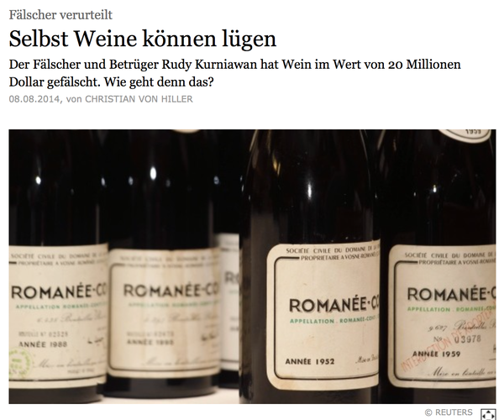The width and height of the screenshot is (504, 420).
Task: Click the 1959 neck label at top right
Action: coord(466,135)
